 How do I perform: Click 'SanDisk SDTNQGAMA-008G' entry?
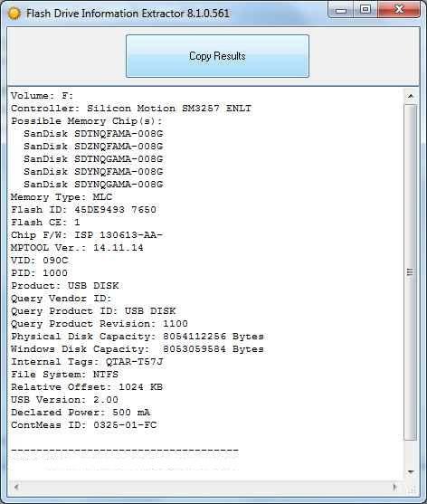pyautogui.click(x=93, y=159)
